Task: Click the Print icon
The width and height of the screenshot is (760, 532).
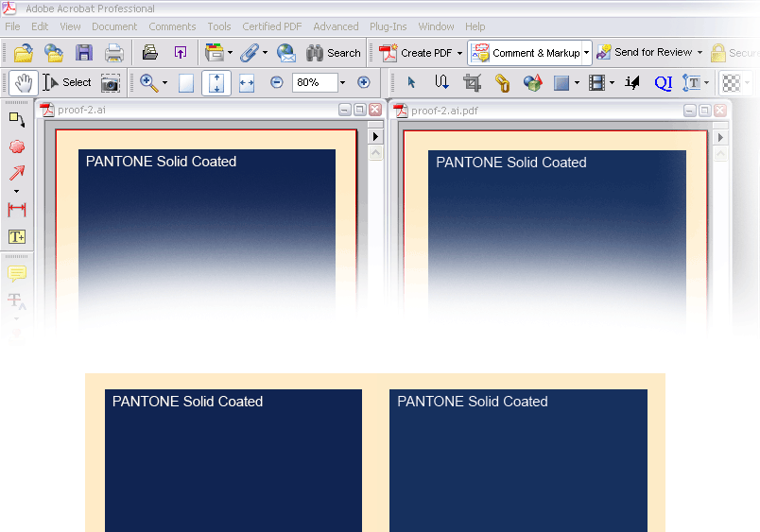Action: [x=114, y=53]
